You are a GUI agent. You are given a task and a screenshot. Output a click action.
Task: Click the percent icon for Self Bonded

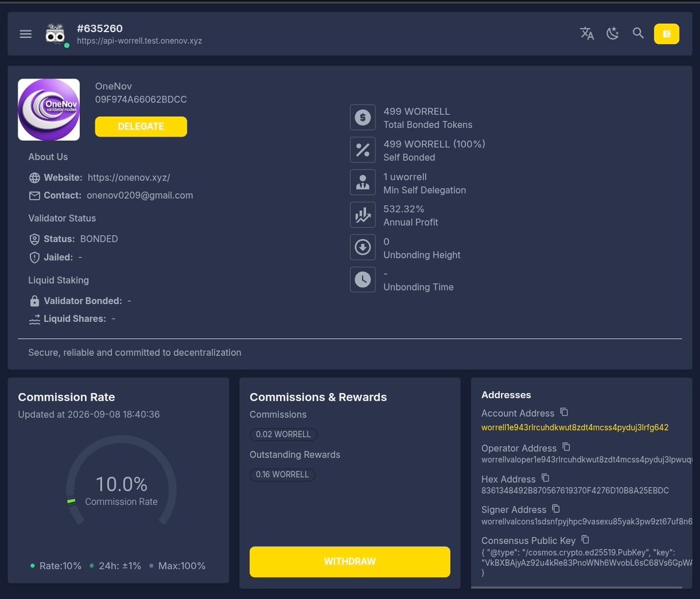coord(363,150)
